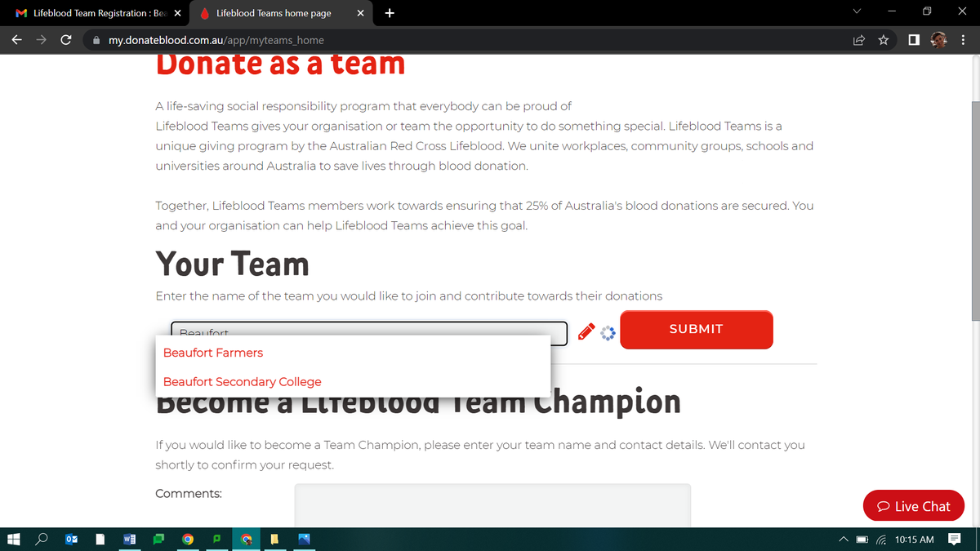This screenshot has height=551, width=980.
Task: Click inside the Comments text area
Action: [492, 505]
